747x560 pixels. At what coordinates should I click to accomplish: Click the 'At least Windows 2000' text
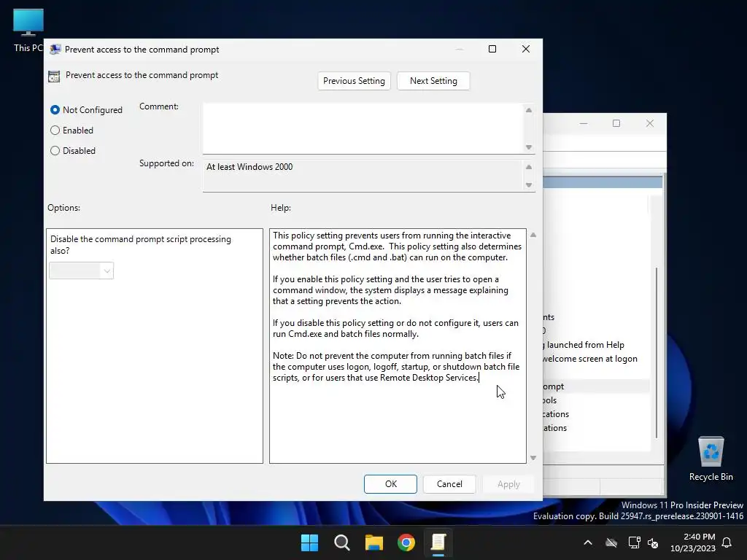pos(249,167)
